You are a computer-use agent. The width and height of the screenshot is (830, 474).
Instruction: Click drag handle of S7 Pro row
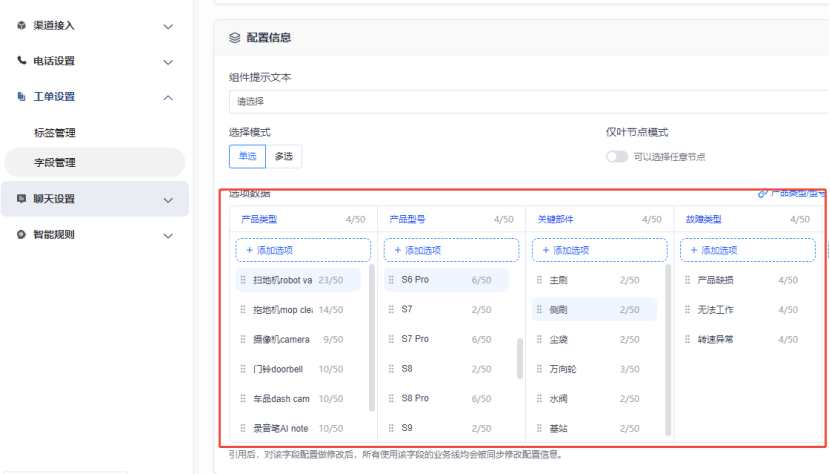click(391, 339)
